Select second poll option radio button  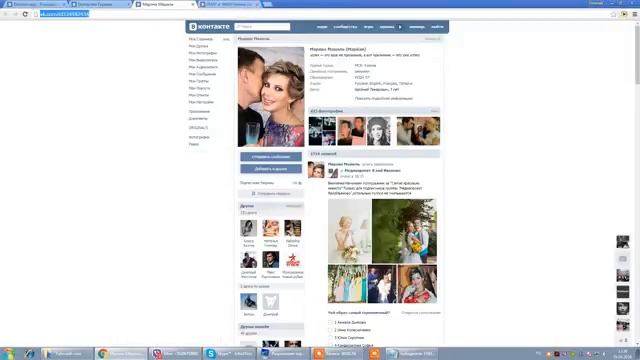(330, 330)
